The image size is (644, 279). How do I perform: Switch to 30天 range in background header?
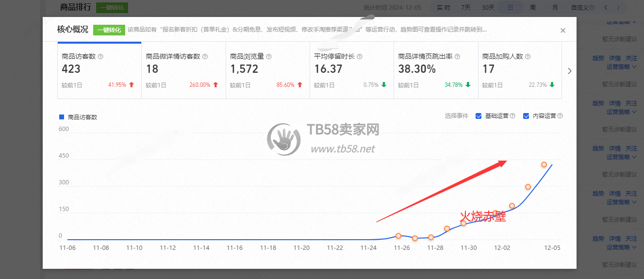pyautogui.click(x=488, y=8)
